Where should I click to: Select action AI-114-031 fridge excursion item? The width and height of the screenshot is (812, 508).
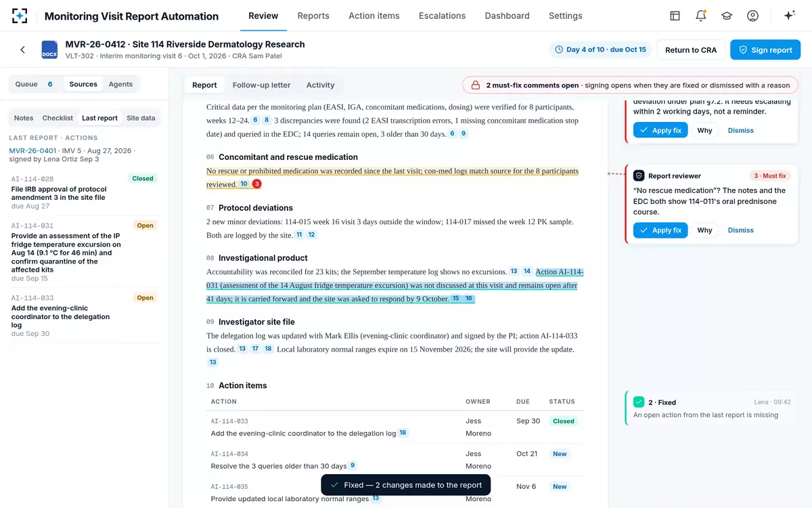83,252
